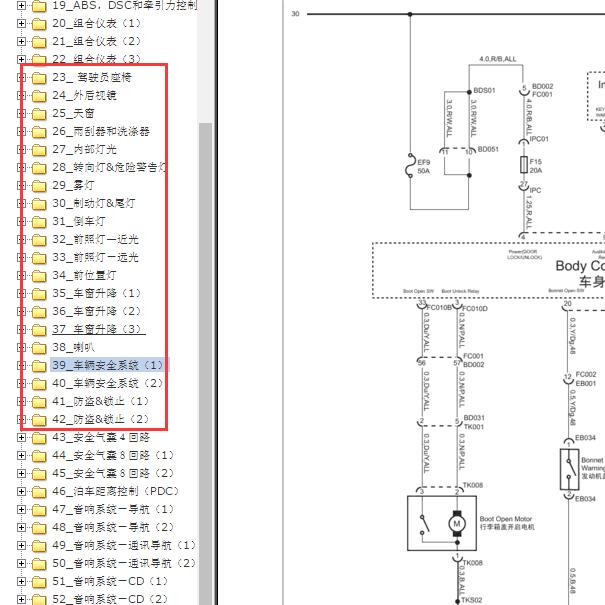Go to bookmark 34_前位置灯
This screenshot has width=605, height=605.
click(x=84, y=275)
